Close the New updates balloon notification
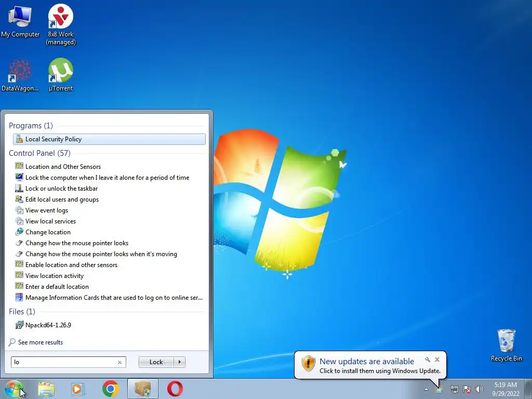 (x=437, y=360)
